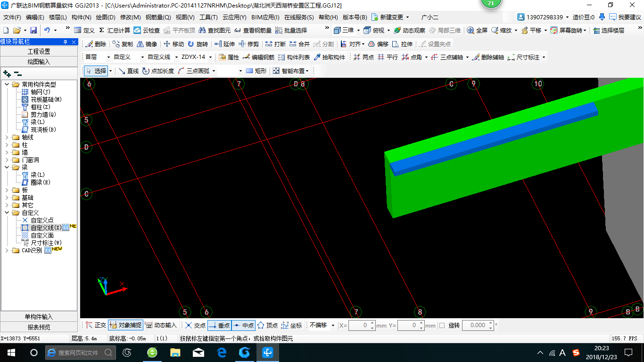Open the BIM应用(I) menu
Screen dimensions: 644x362
(265, 17)
